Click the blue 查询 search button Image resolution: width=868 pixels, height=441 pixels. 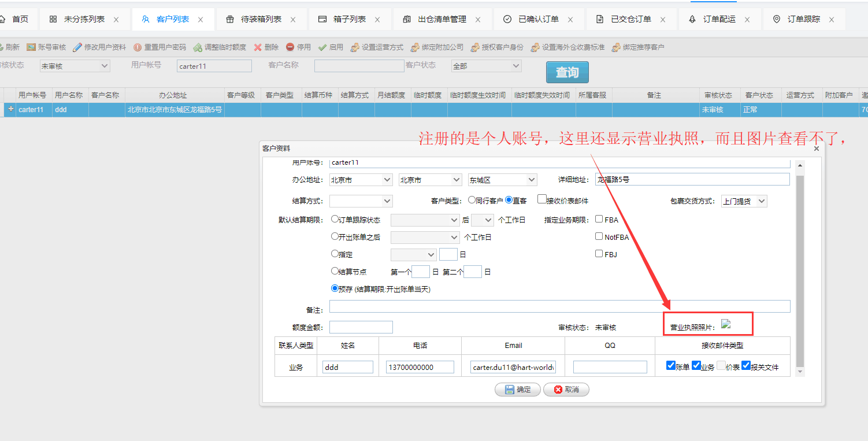tap(567, 72)
